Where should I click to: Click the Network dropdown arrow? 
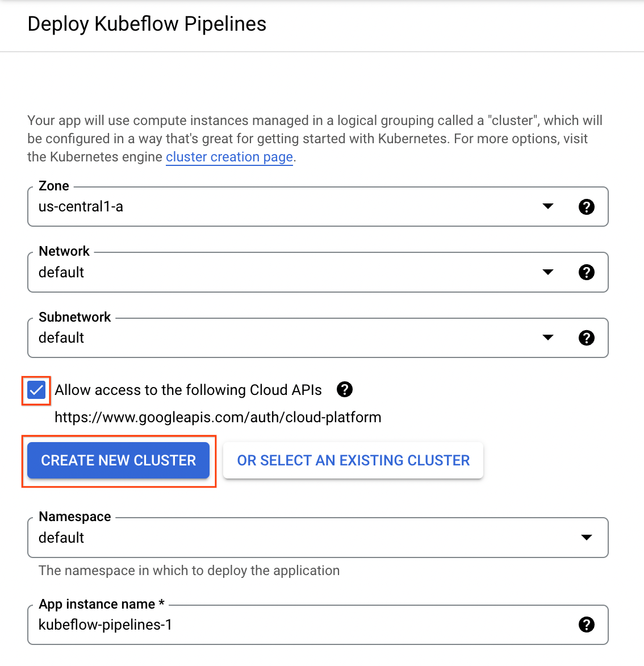click(547, 272)
